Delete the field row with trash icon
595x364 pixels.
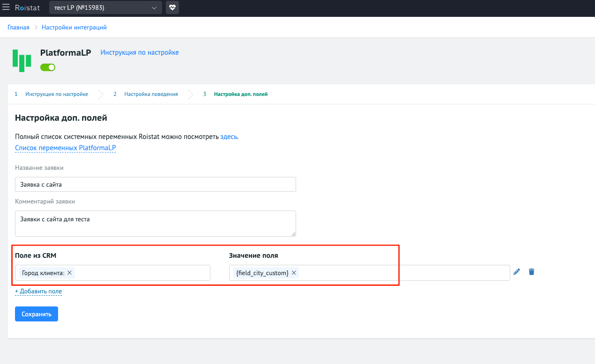pos(531,272)
